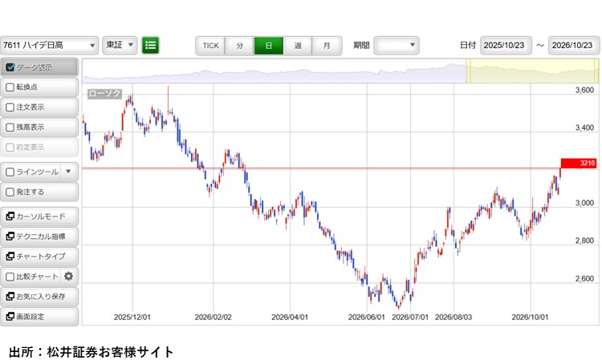Expand the ラインツール arrow menu
602x364 pixels.
point(68,172)
